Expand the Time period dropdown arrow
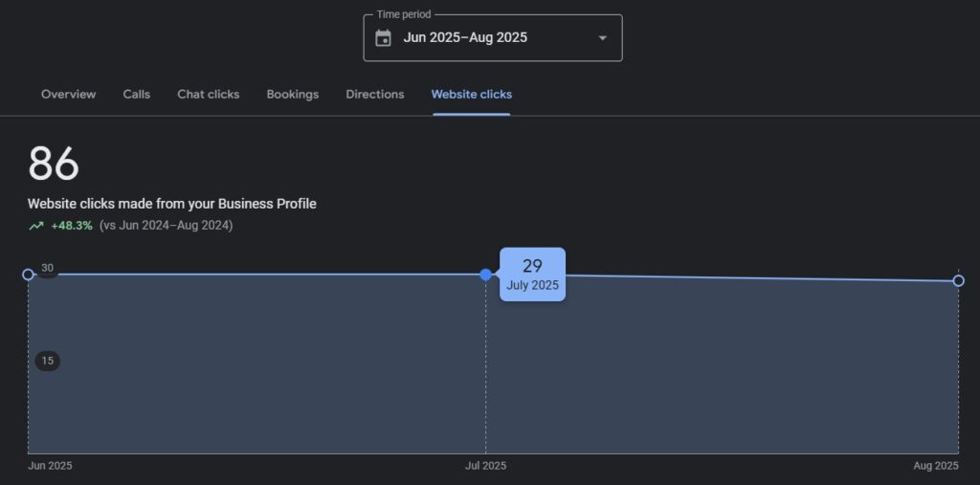The height and width of the screenshot is (485, 980). [x=602, y=38]
